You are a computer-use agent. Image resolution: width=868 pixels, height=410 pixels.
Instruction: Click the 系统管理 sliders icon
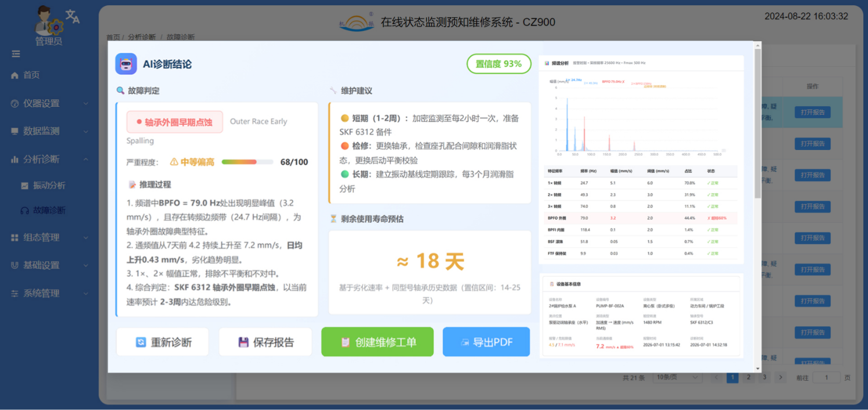pos(15,293)
